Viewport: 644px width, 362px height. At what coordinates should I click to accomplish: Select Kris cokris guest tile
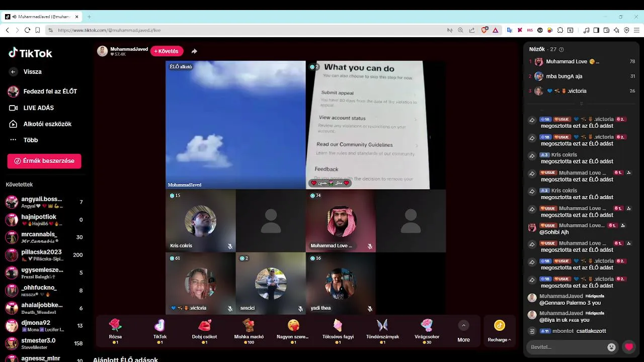click(x=200, y=221)
